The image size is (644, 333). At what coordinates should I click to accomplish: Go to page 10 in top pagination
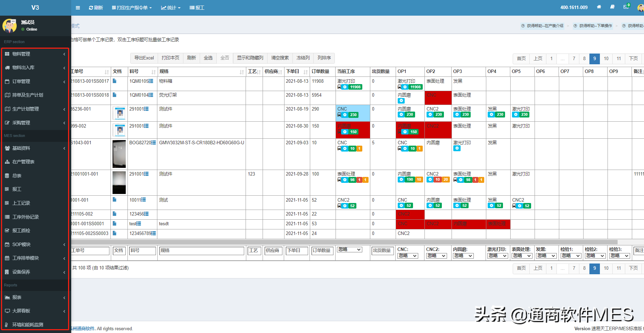[606, 58]
